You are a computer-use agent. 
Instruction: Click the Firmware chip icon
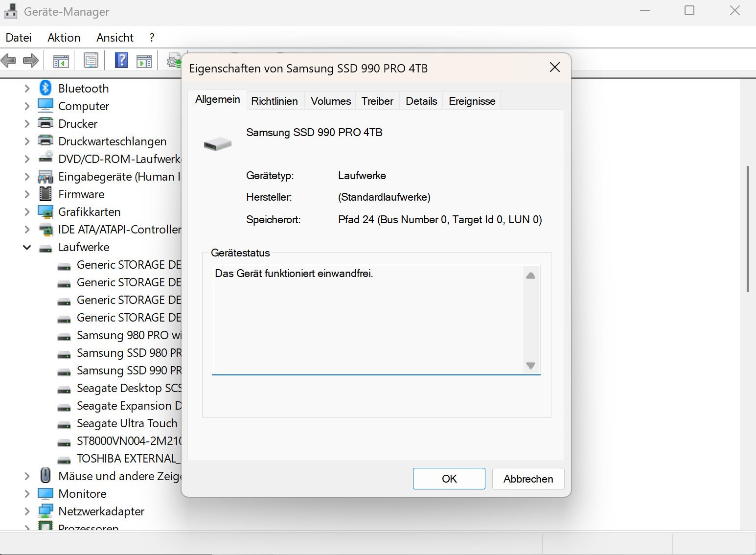pyautogui.click(x=46, y=194)
